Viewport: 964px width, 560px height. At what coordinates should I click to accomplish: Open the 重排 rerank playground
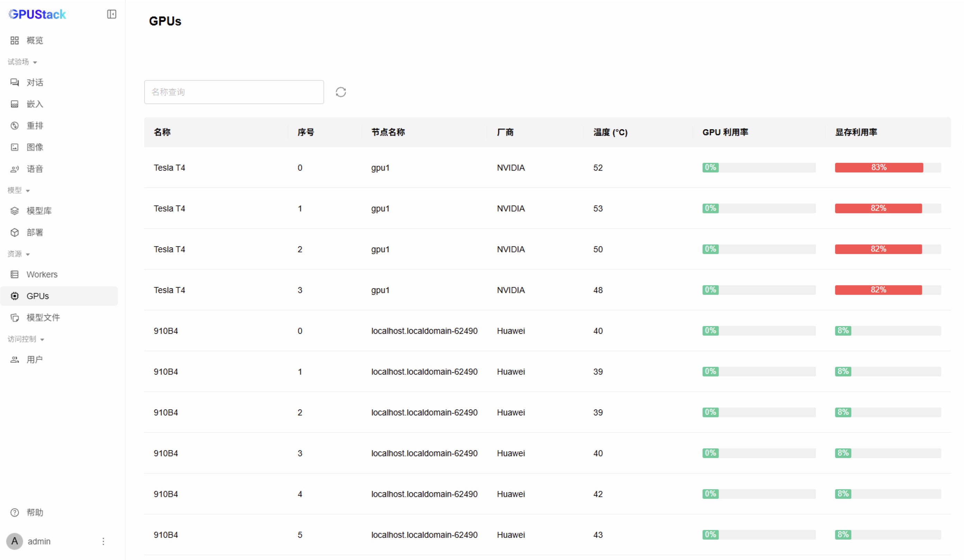point(35,126)
